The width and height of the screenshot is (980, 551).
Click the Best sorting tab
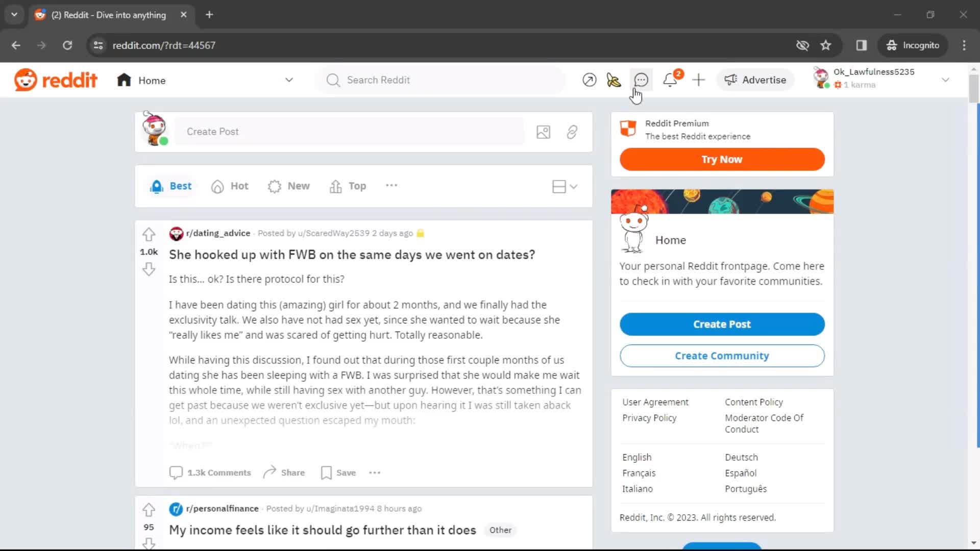click(170, 186)
